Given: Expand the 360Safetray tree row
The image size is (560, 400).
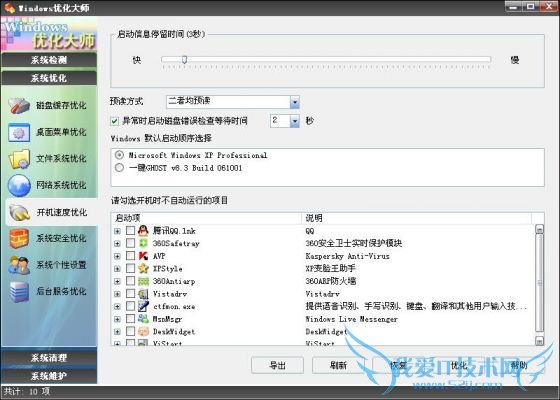Looking at the screenshot, I should pos(117,244).
